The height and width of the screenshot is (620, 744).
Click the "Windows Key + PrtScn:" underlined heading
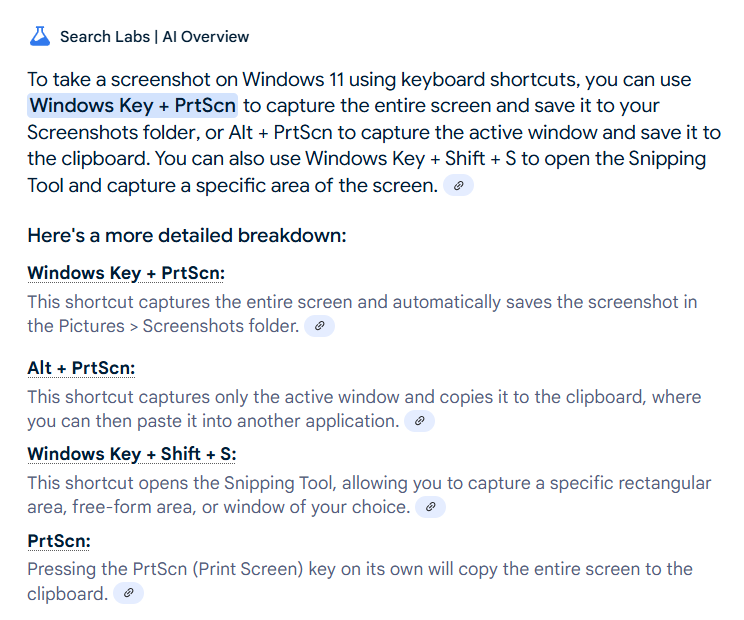point(126,273)
